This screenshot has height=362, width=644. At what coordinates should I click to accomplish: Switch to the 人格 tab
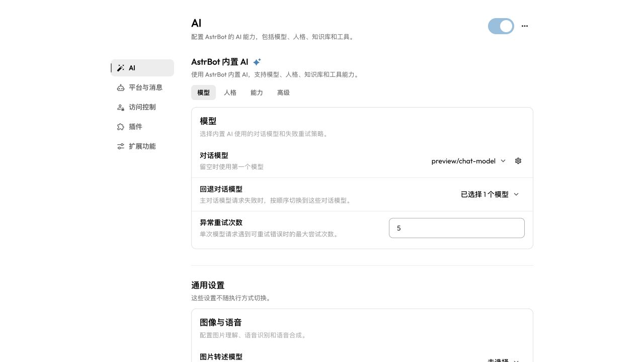click(230, 93)
